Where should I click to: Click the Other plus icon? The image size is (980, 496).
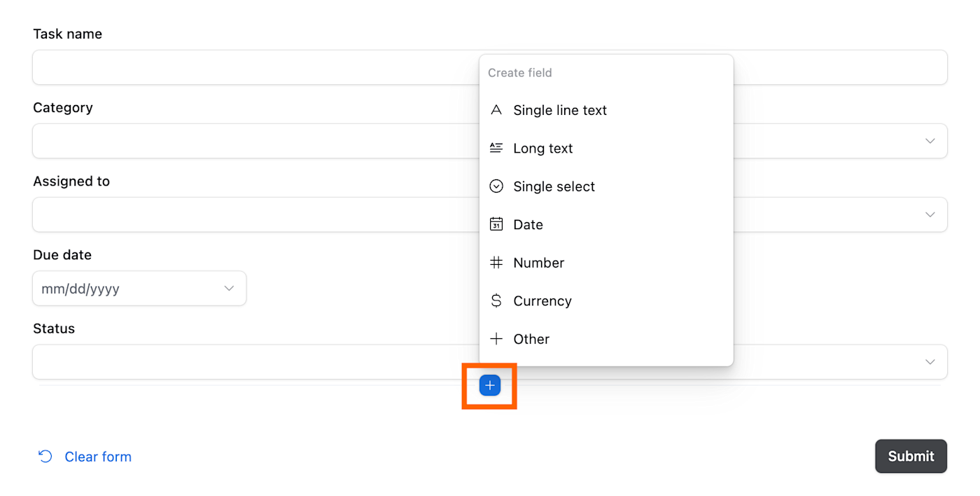(496, 339)
